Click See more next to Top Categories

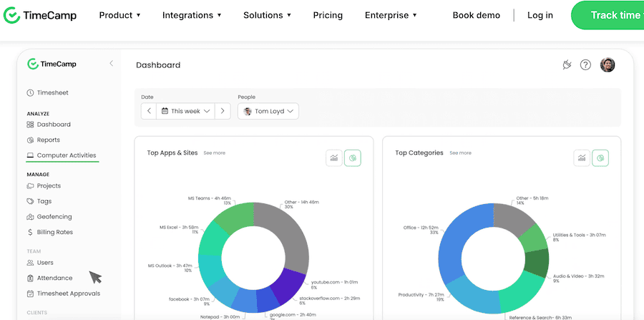[x=460, y=152]
